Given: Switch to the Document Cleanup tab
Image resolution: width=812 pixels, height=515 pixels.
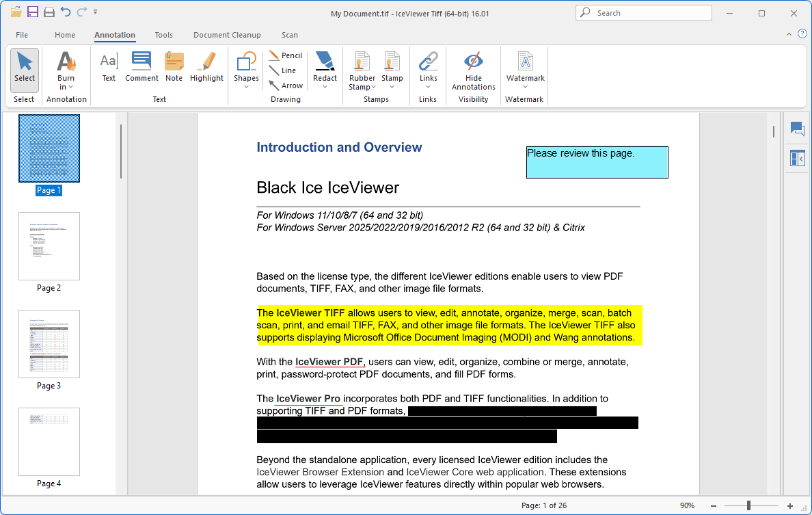Looking at the screenshot, I should point(227,35).
